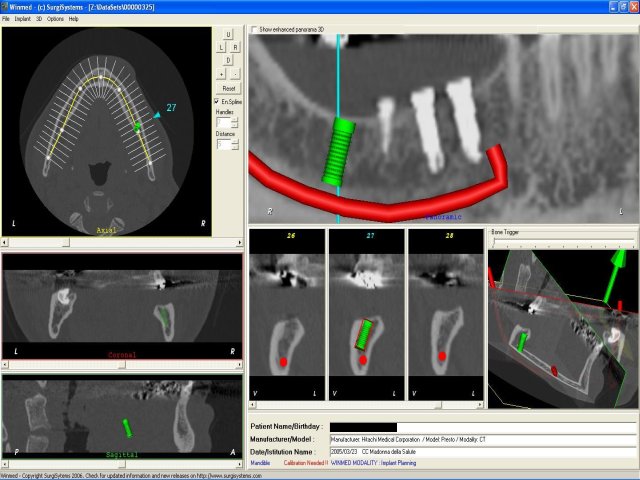Increase the Handles spinner value
The height and width of the screenshot is (480, 640).
[x=235, y=120]
